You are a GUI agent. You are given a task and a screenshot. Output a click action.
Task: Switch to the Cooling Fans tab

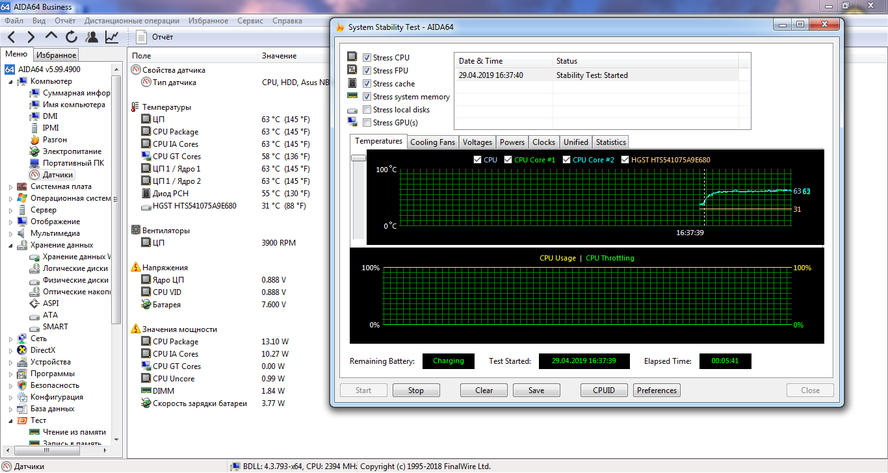pos(433,142)
